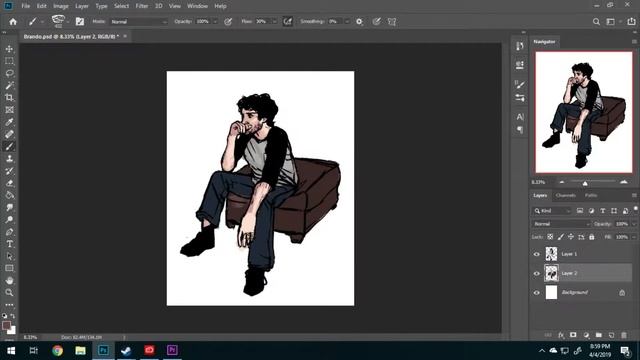Image resolution: width=640 pixels, height=360 pixels.
Task: Hide Layer 2 visibility eye
Action: tap(537, 273)
